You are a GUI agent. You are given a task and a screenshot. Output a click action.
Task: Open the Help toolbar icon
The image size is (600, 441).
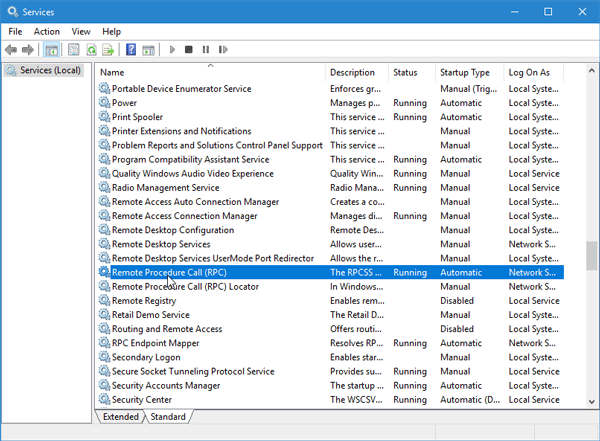pyautogui.click(x=131, y=50)
